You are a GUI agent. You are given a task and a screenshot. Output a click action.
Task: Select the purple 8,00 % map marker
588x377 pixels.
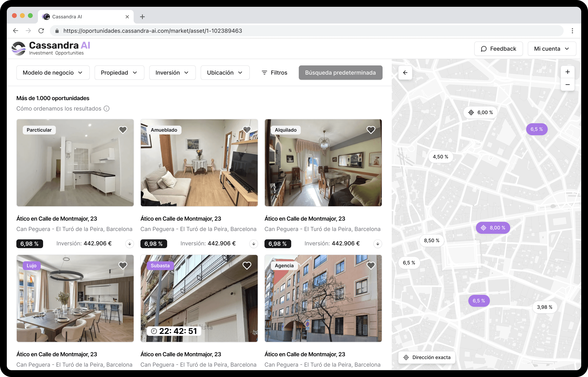[x=493, y=228]
